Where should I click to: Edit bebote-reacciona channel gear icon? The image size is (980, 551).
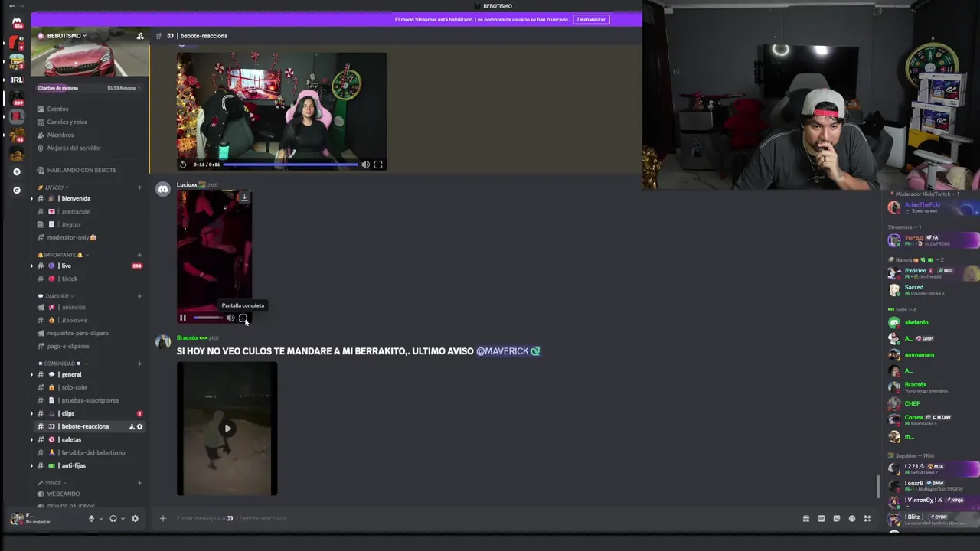tap(139, 426)
